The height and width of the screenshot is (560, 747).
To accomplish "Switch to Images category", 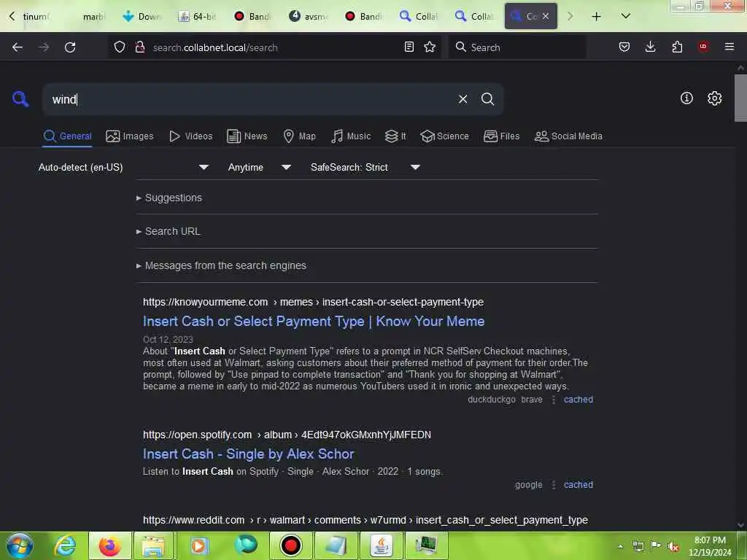I will pos(130,136).
